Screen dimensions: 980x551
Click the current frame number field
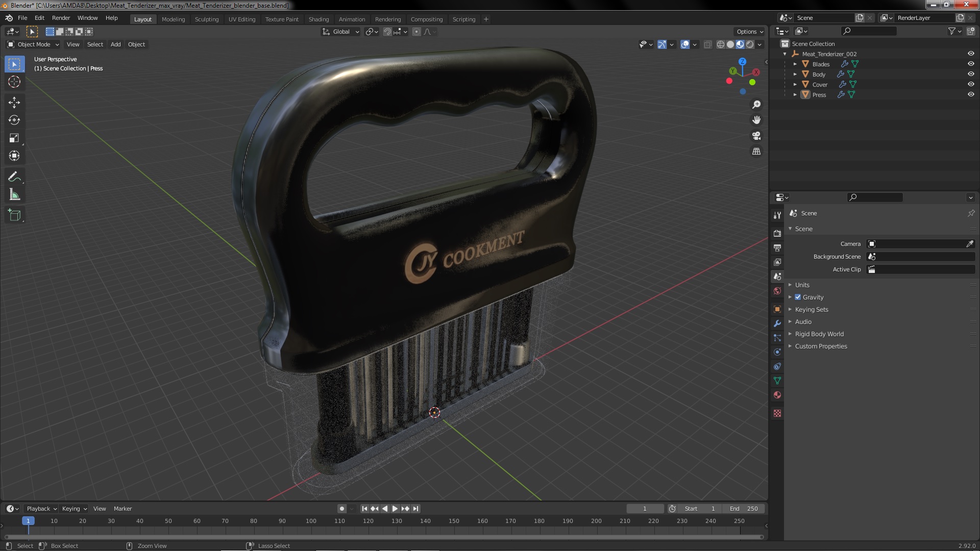pyautogui.click(x=645, y=509)
